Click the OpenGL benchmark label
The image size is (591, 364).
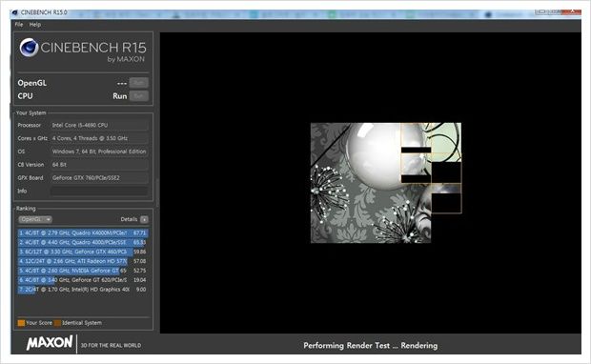click(x=32, y=83)
